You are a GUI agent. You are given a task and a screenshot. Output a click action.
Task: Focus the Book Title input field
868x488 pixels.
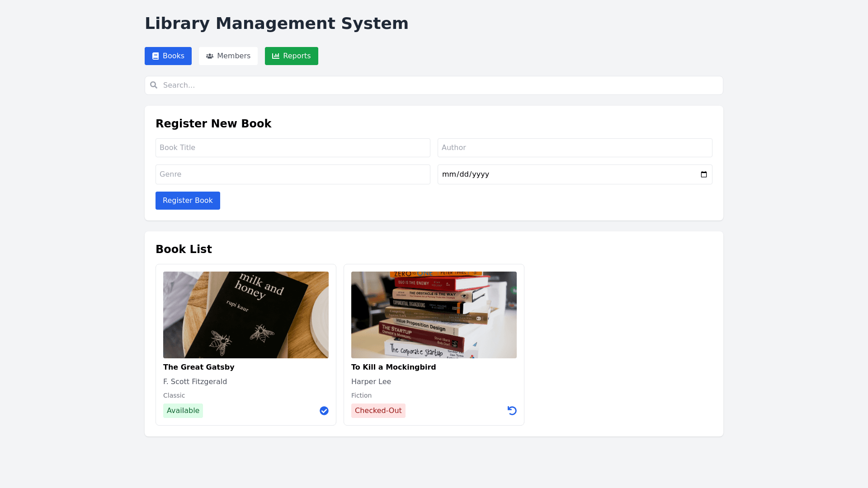292,148
